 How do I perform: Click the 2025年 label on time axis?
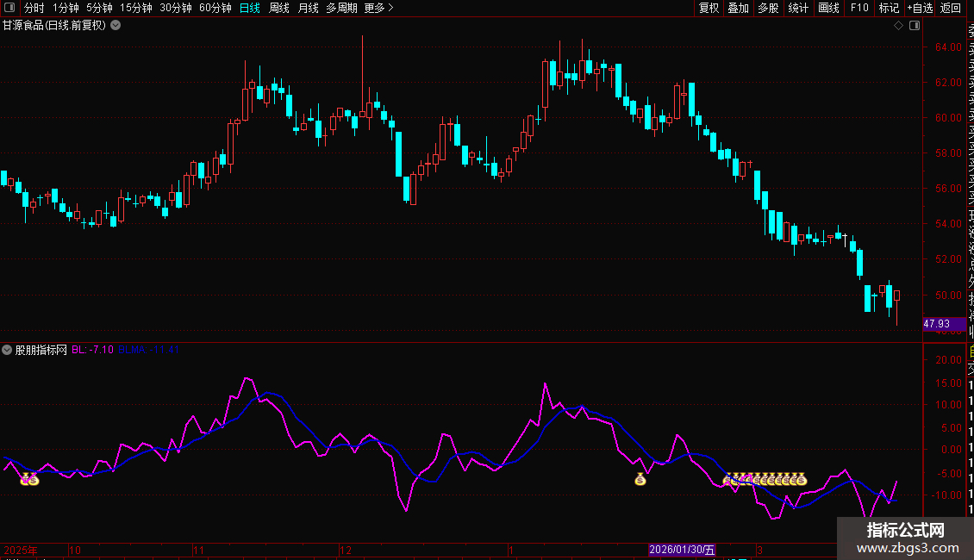(21, 550)
